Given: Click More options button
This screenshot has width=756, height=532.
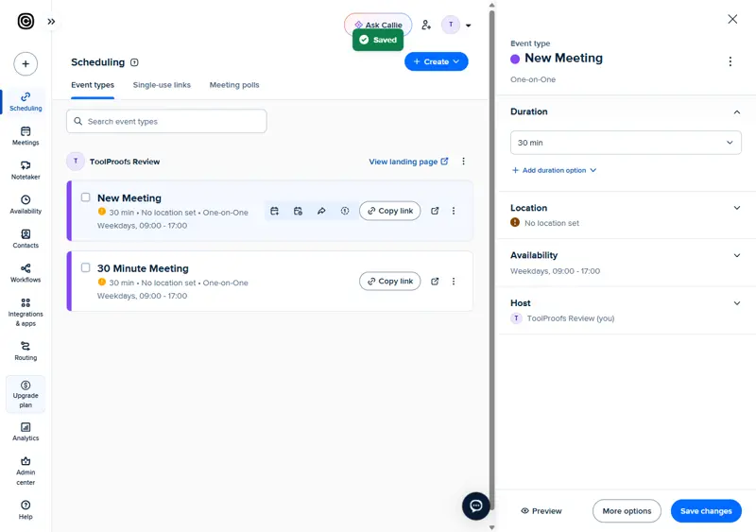Looking at the screenshot, I should tap(627, 511).
